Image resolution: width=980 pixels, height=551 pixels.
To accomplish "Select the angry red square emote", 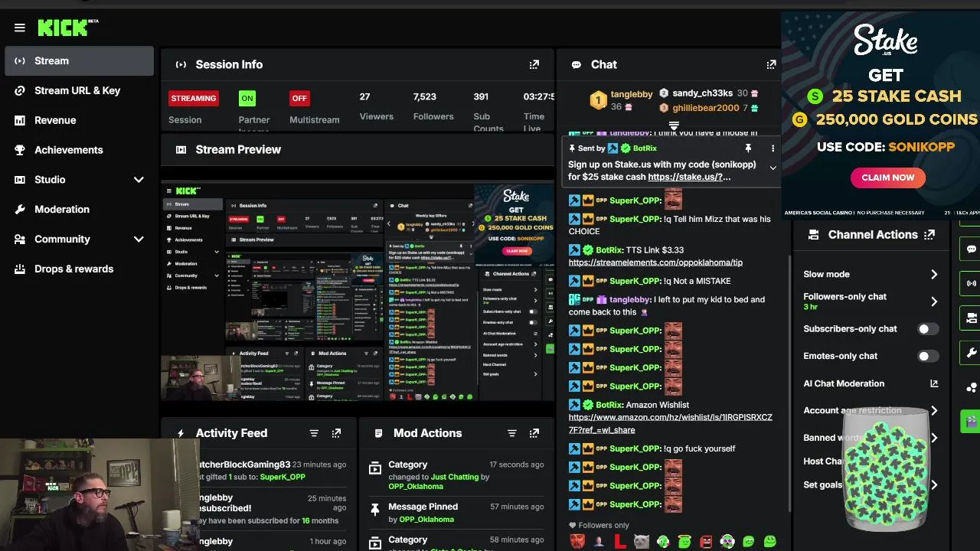I will point(706,542).
